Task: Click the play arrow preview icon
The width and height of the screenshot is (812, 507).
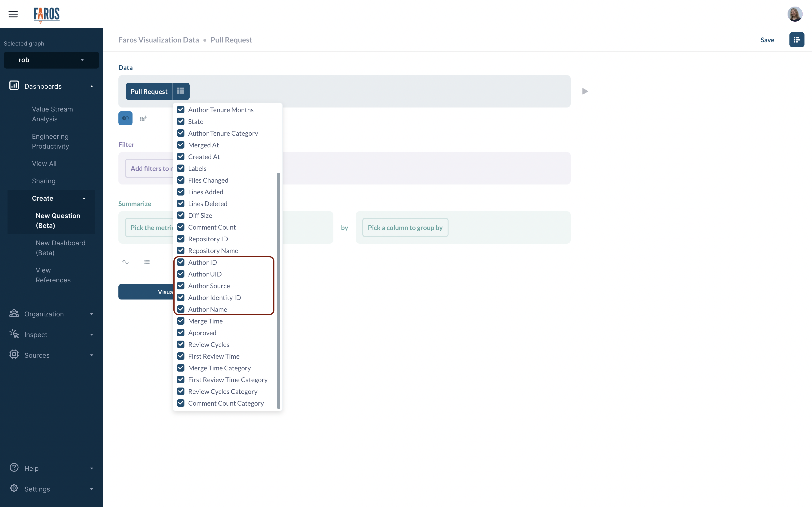Action: pos(585,91)
